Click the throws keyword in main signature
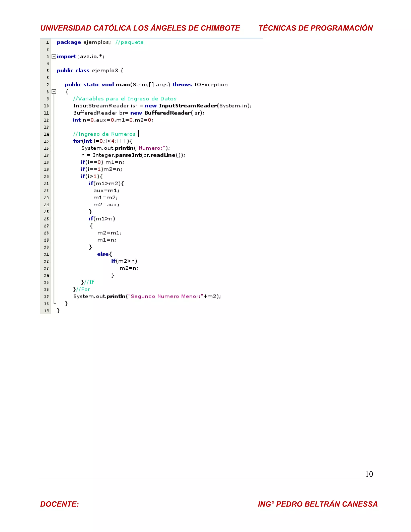411x532 pixels. click(182, 85)
